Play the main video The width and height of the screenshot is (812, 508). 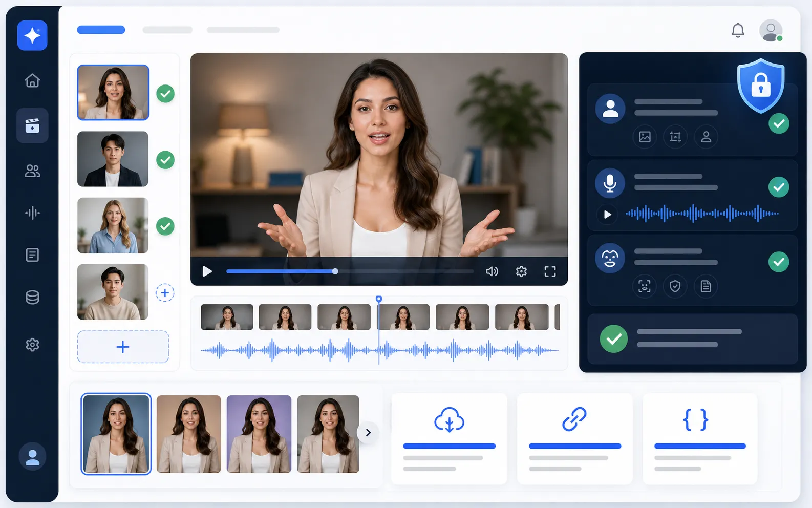coord(207,271)
